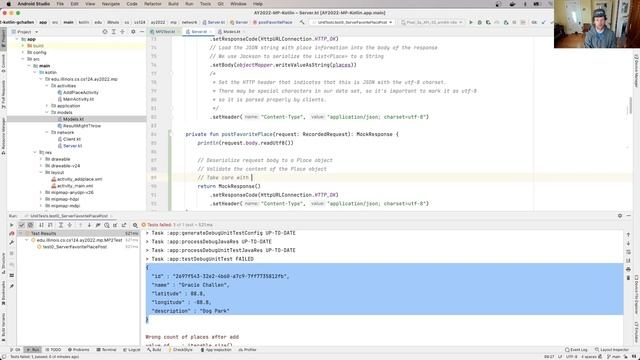
Task: Select MainActivity.kt in project tree
Action: click(x=77, y=99)
